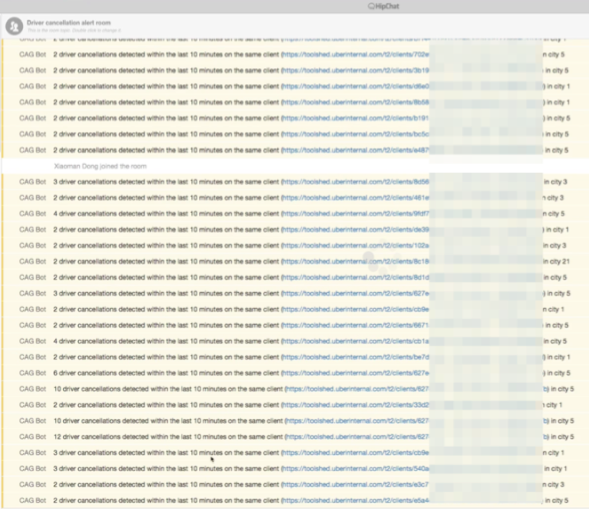Open the toolshed link for client 540a
Screen dimensions: 589x509
(x=356, y=469)
